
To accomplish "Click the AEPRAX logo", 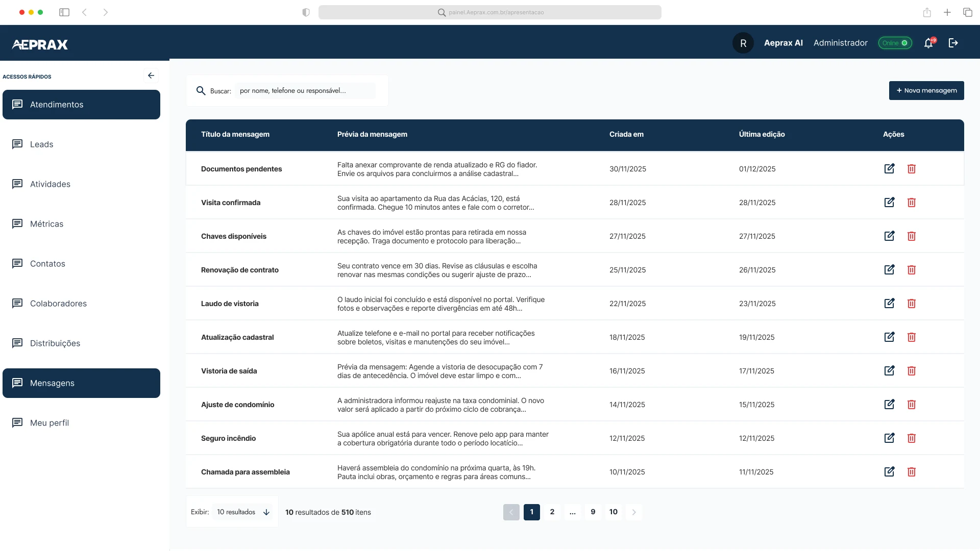I will pos(40,44).
